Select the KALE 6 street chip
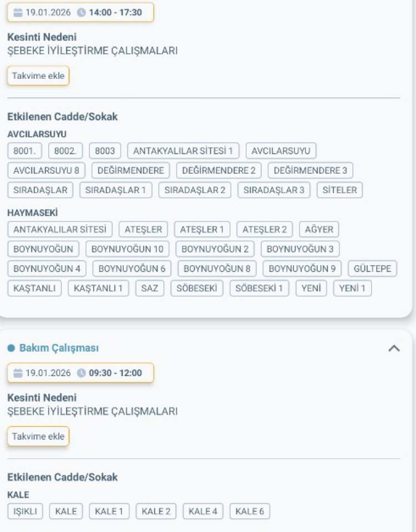The height and width of the screenshot is (532, 416). tap(250, 511)
